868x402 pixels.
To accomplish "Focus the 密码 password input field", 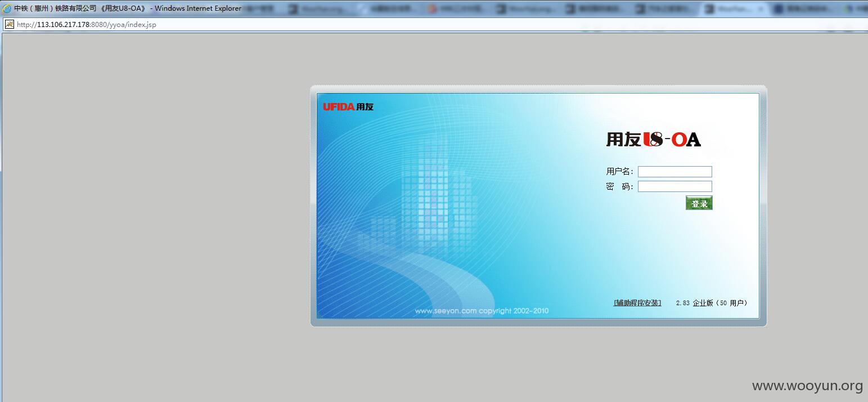I will pos(674,186).
